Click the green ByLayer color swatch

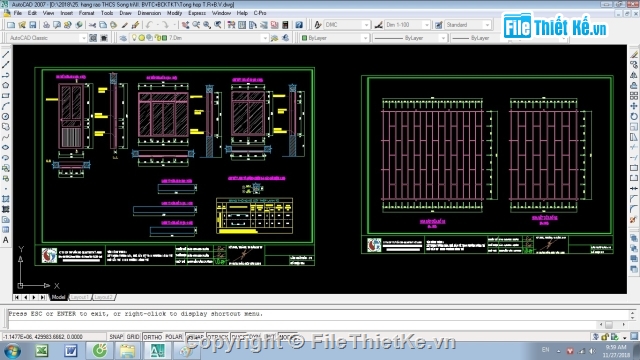click(x=304, y=38)
